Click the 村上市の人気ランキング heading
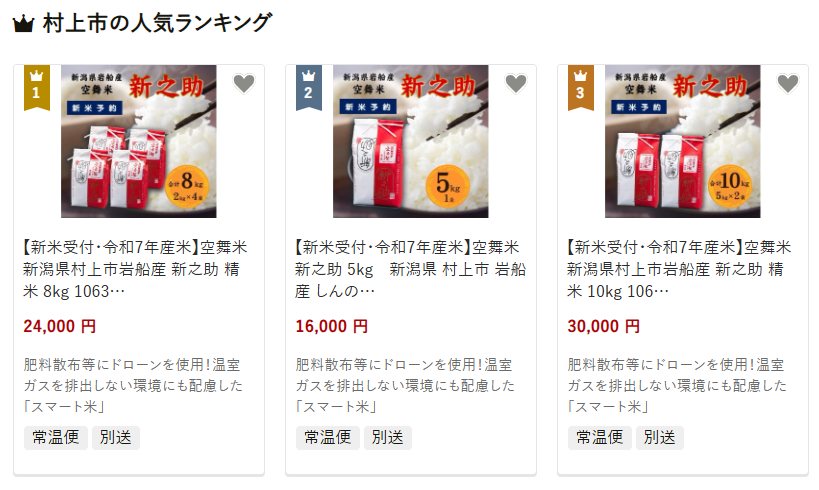The width and height of the screenshot is (819, 490). coord(157,24)
